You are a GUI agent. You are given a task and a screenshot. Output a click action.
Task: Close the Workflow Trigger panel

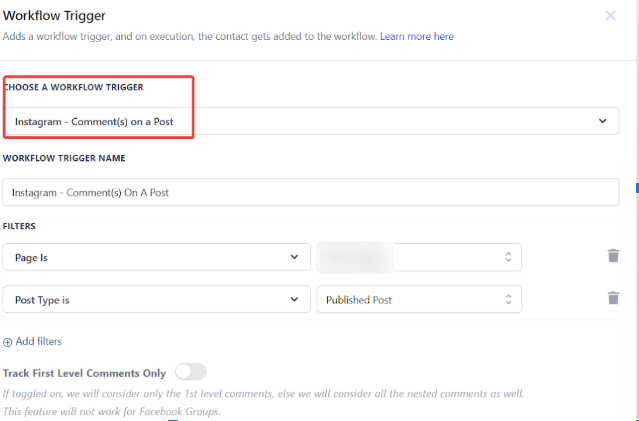pyautogui.click(x=611, y=15)
